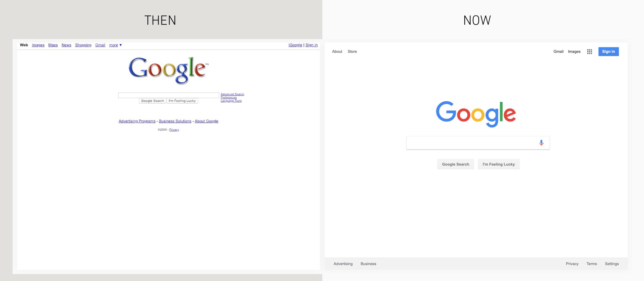Click the classic Google Search button
Image resolution: width=644 pixels, height=281 pixels.
pos(152,101)
